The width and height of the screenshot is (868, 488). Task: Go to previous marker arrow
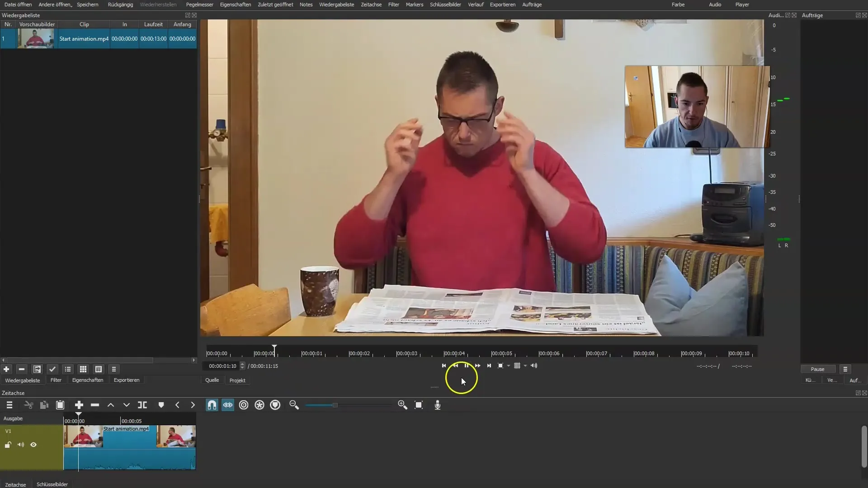tap(177, 405)
